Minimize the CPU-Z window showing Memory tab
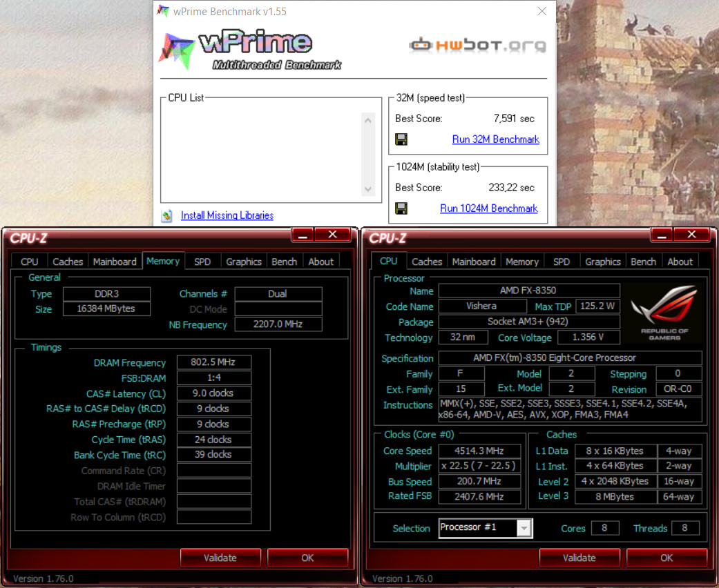 303,235
